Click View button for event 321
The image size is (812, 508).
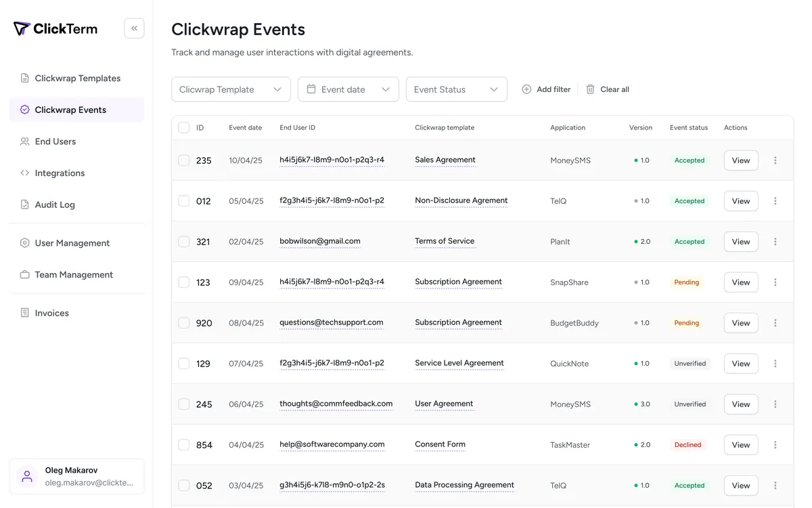point(741,242)
